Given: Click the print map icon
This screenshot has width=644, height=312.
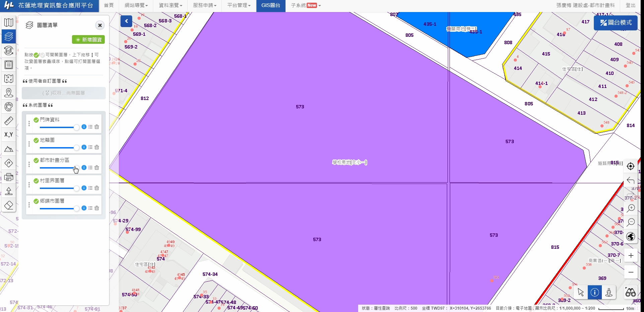Looking at the screenshot, I should coord(9,177).
